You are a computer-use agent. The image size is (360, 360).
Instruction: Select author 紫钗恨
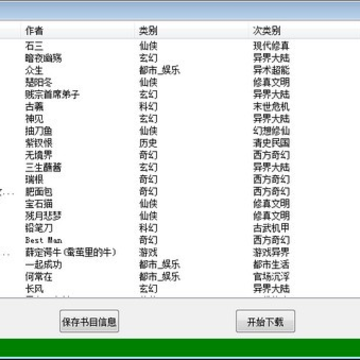coord(39,143)
